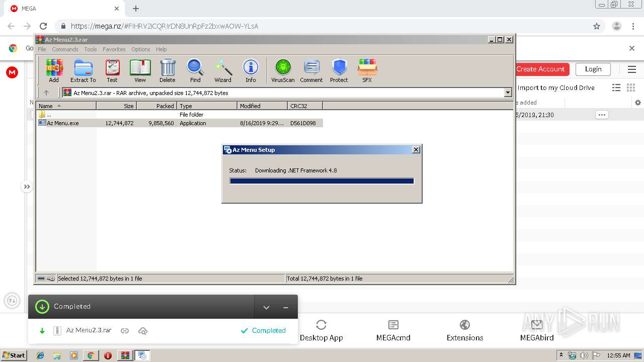Image resolution: width=644 pixels, height=362 pixels.
Task: Switch MEGA to grid view
Action: point(631,87)
